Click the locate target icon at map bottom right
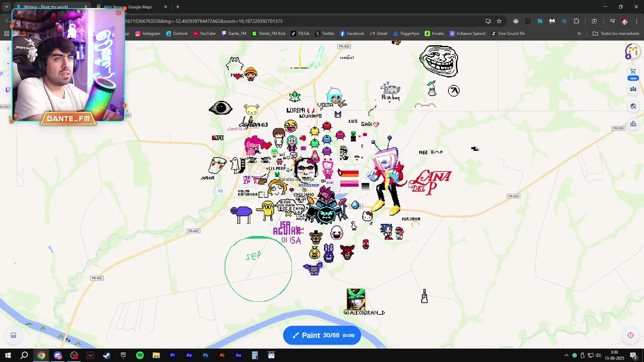644x362 pixels. click(630, 335)
